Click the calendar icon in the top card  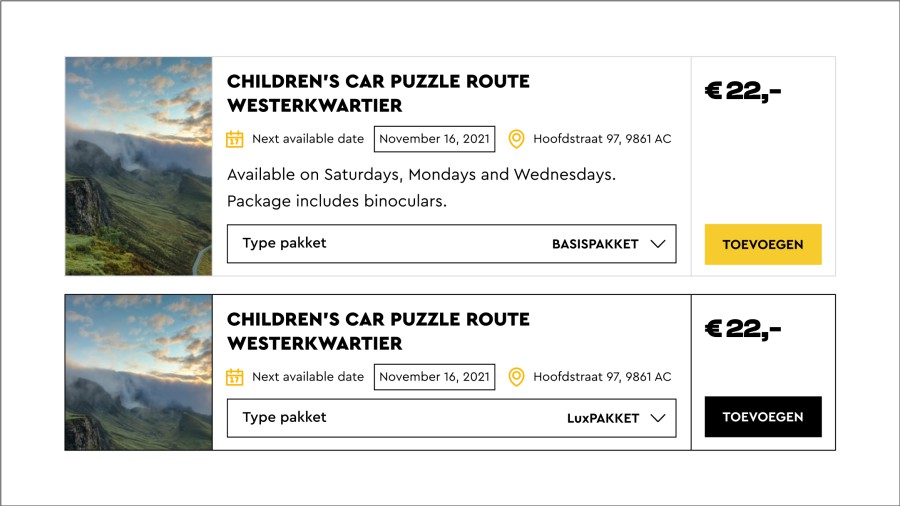(x=235, y=139)
